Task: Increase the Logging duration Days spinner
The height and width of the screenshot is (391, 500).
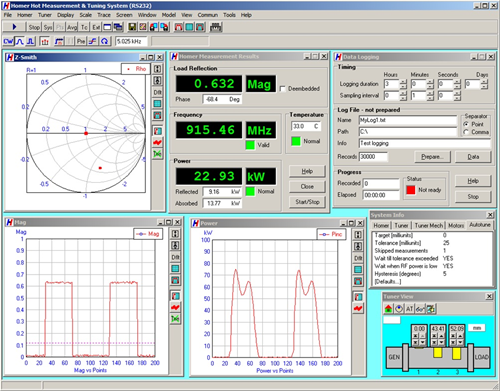Action: [484, 81]
